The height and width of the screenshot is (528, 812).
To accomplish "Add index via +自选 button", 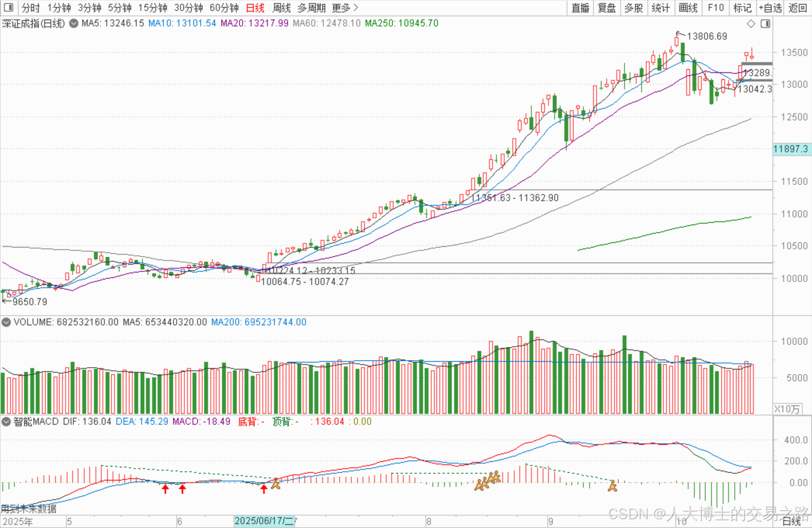I will click(x=770, y=8).
